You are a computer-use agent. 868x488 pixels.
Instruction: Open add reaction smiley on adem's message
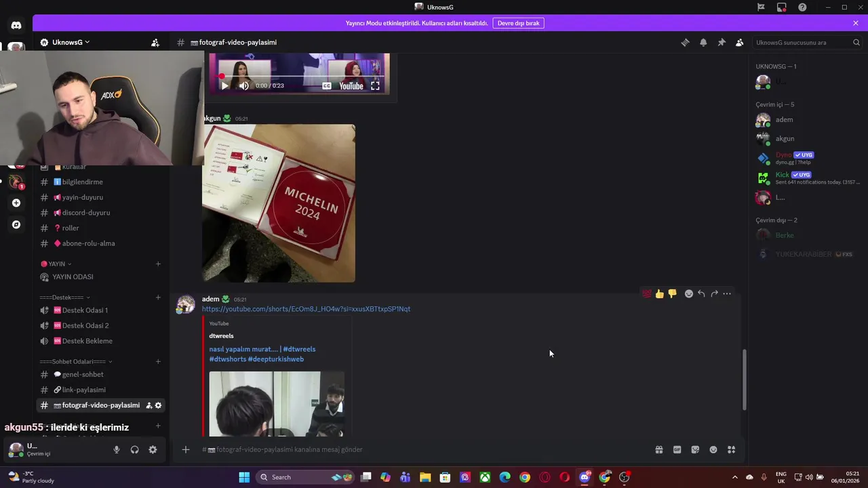[689, 293]
